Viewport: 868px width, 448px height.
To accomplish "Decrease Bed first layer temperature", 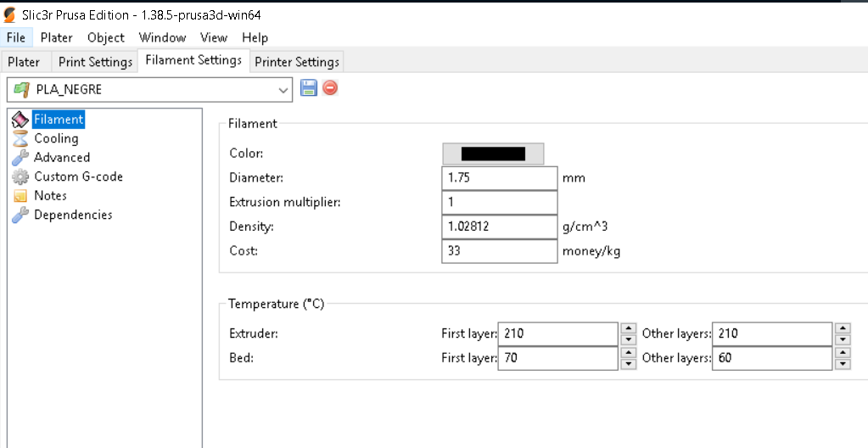I will (629, 364).
